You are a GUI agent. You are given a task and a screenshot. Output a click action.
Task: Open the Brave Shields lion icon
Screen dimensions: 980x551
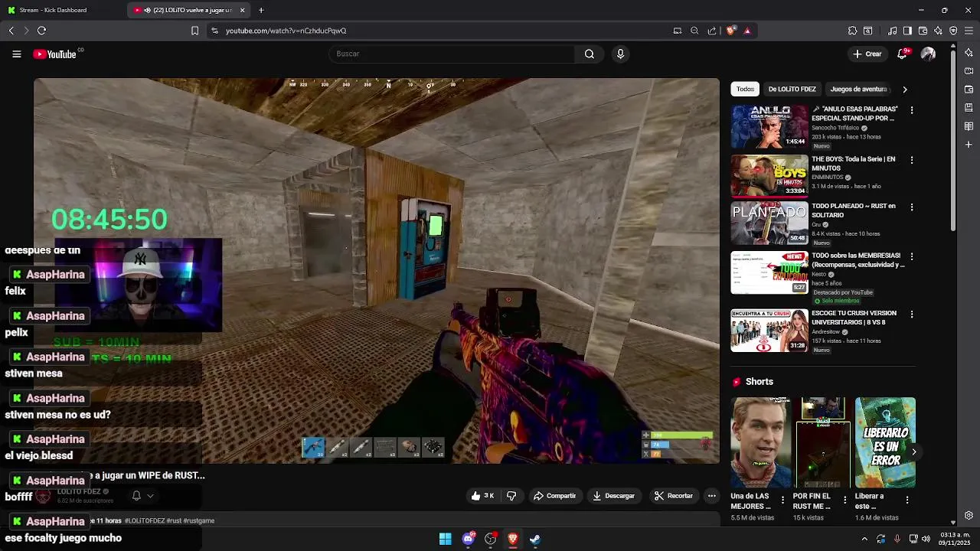731,31
